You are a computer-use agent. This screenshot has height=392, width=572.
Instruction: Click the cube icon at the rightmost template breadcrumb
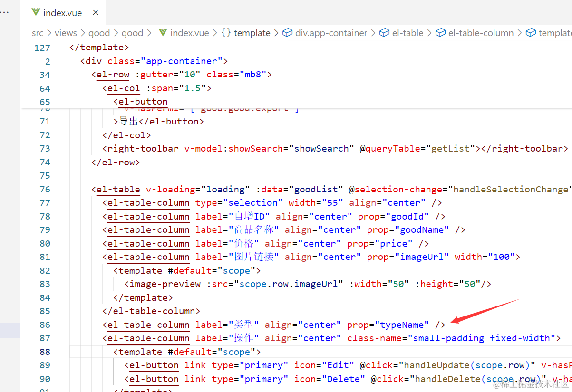(x=531, y=33)
